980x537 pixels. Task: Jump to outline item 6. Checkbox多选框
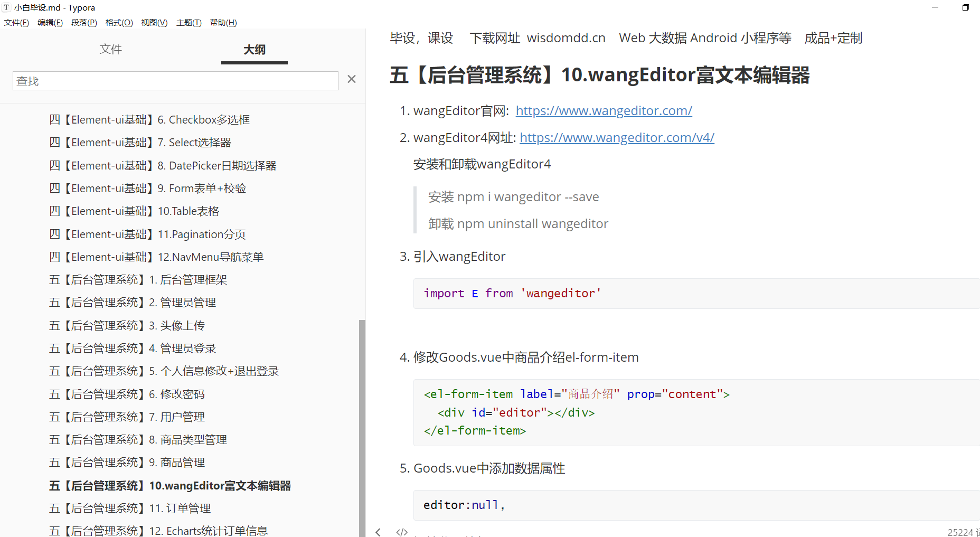click(x=149, y=120)
